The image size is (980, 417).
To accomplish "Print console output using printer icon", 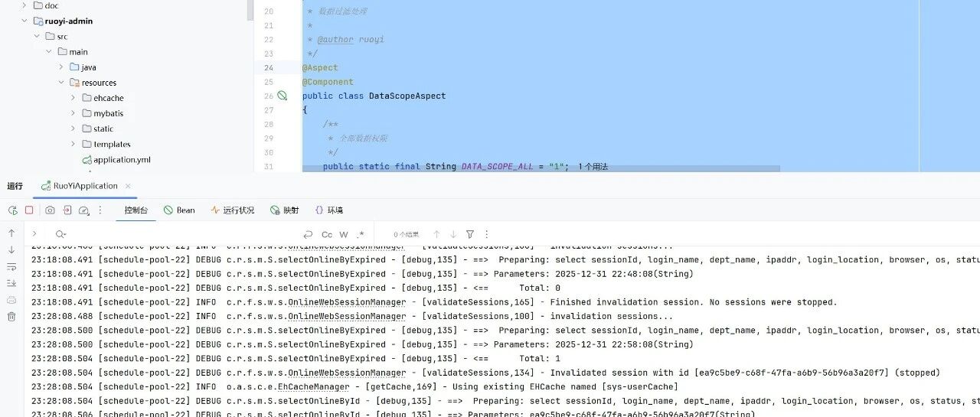I will click(x=11, y=300).
